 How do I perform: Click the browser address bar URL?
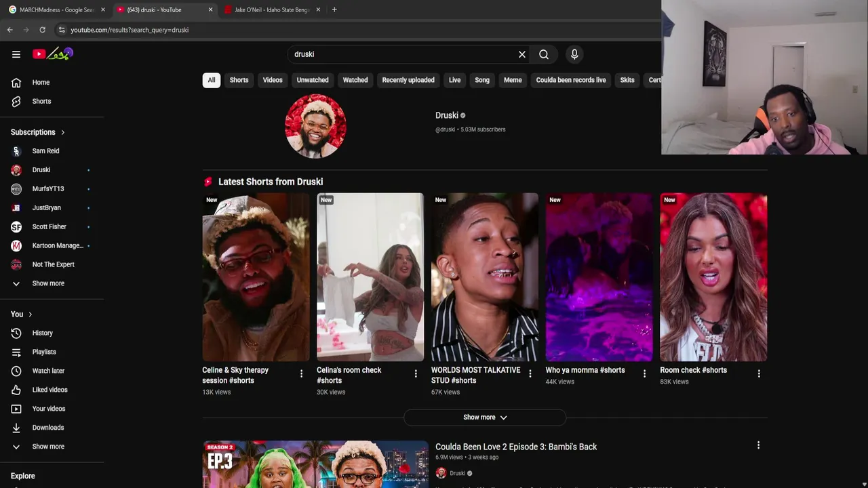130,30
